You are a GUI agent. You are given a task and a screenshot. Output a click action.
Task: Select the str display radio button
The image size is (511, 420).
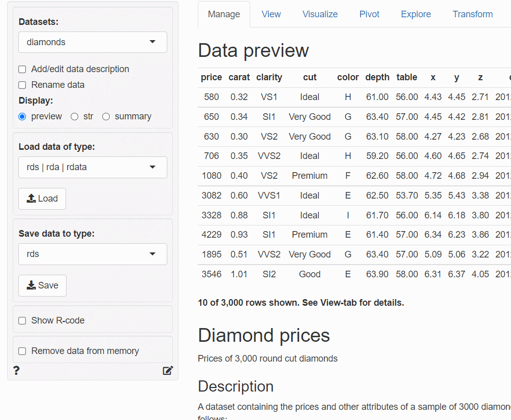pos(75,117)
